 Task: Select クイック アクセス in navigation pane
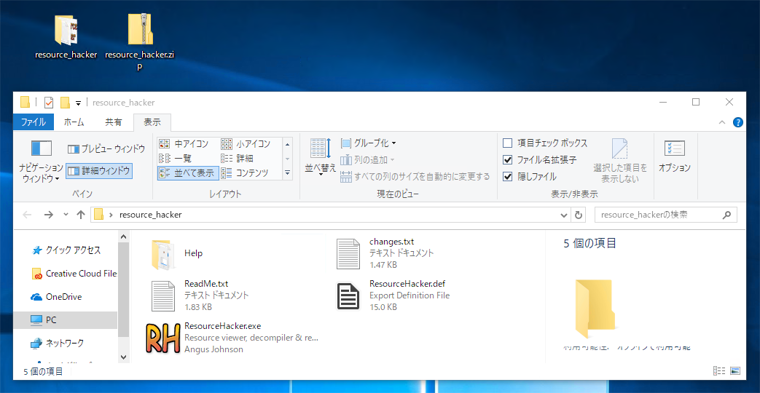(x=66, y=251)
